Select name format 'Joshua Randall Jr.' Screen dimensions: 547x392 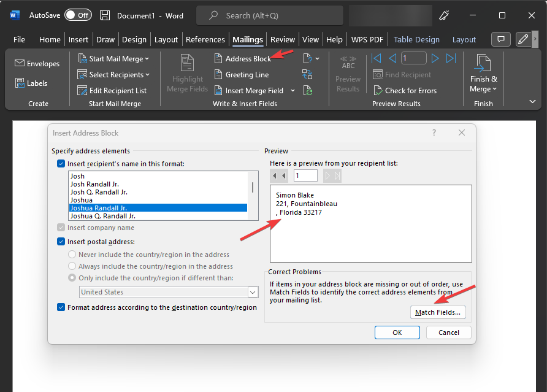point(158,208)
